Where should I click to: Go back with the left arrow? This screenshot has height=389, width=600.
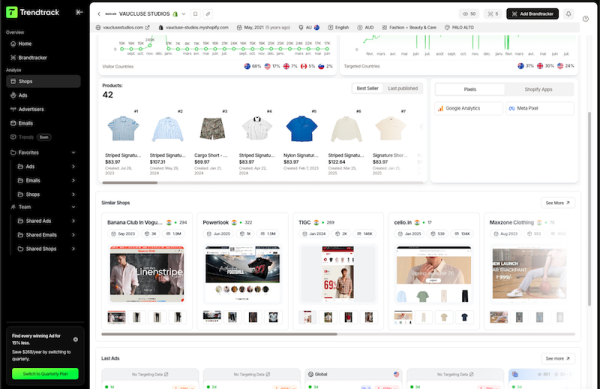point(99,14)
